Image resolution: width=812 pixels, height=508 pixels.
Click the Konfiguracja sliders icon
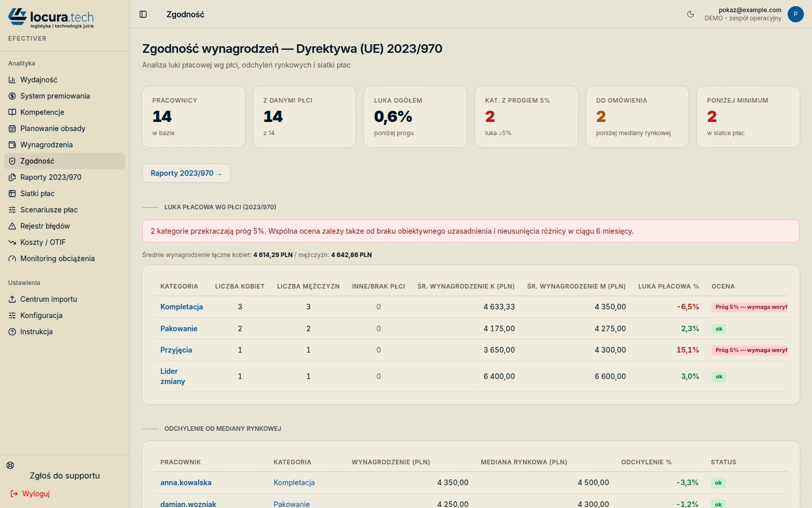pos(12,315)
